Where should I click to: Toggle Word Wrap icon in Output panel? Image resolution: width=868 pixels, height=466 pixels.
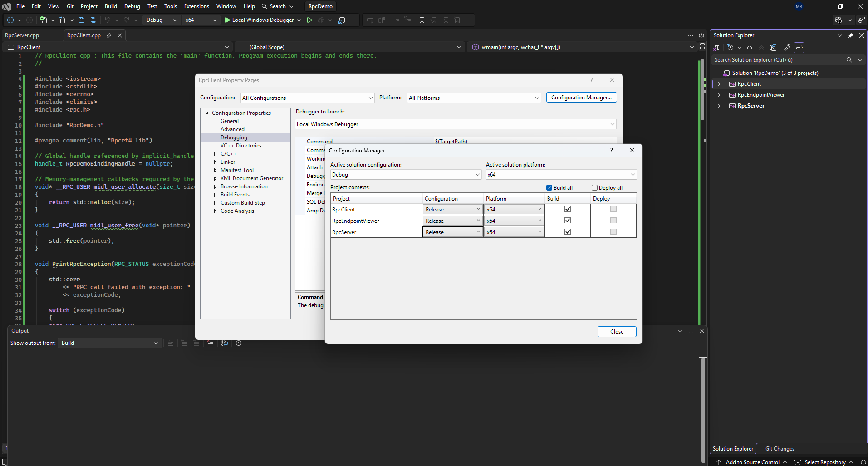tap(225, 343)
